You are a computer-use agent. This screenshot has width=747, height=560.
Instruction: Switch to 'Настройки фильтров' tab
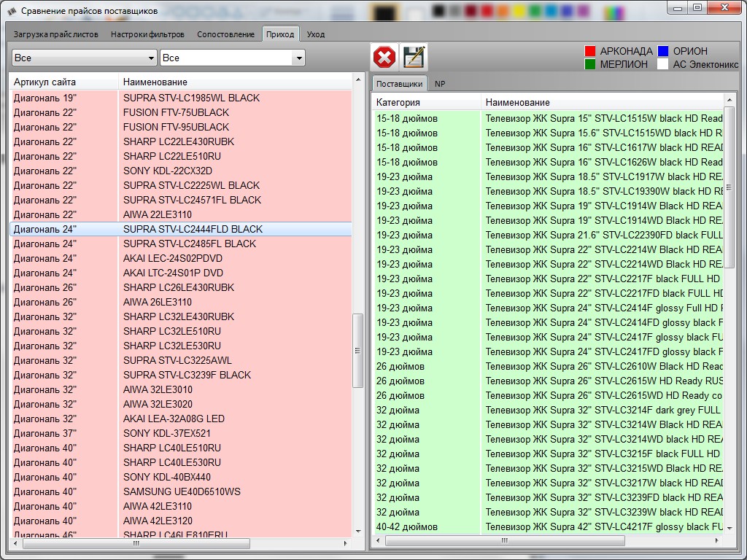click(x=147, y=34)
